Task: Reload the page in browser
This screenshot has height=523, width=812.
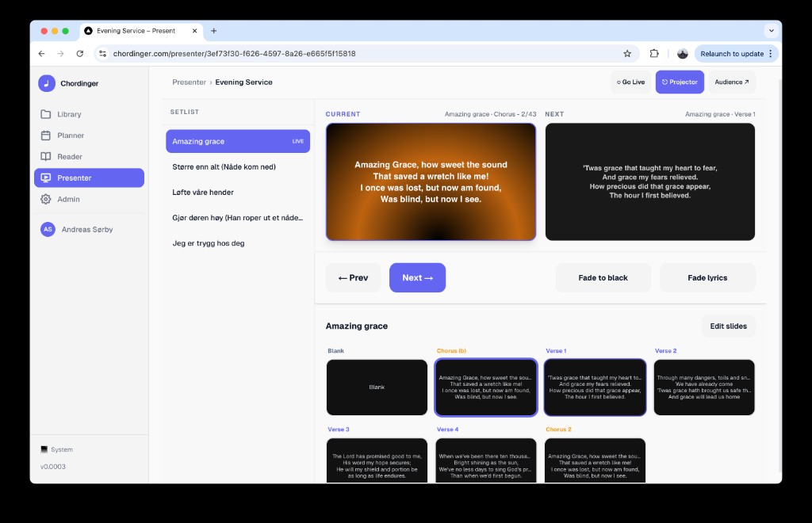Action: (x=79, y=54)
